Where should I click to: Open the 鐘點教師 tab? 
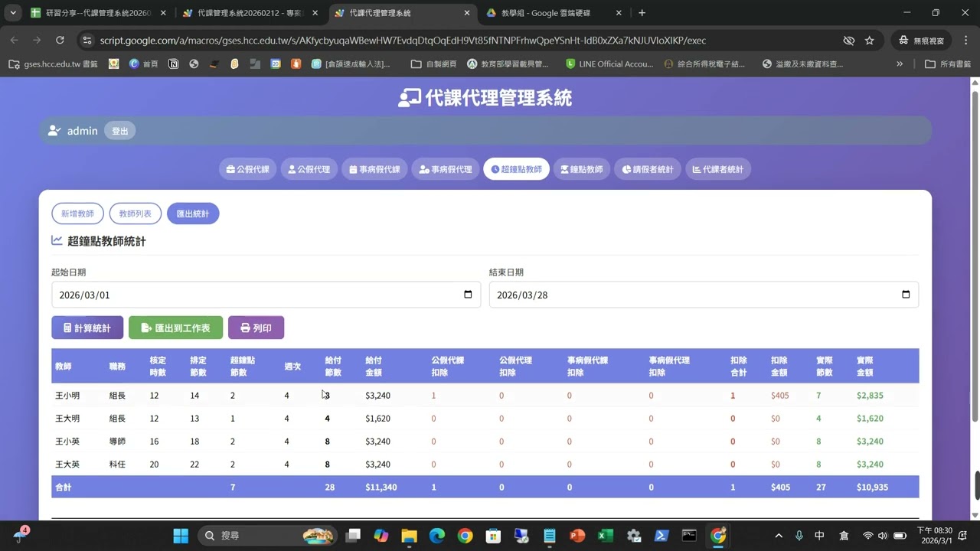(x=581, y=169)
